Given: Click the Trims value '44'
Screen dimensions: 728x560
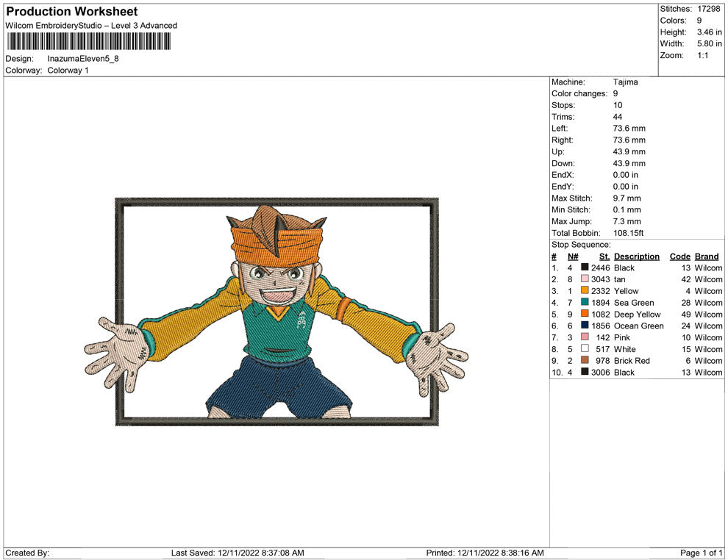Looking at the screenshot, I should (618, 117).
